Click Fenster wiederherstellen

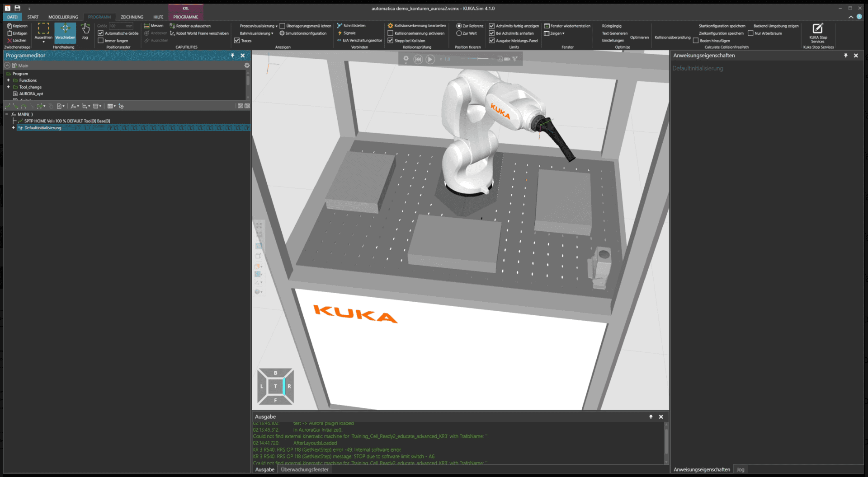(567, 26)
